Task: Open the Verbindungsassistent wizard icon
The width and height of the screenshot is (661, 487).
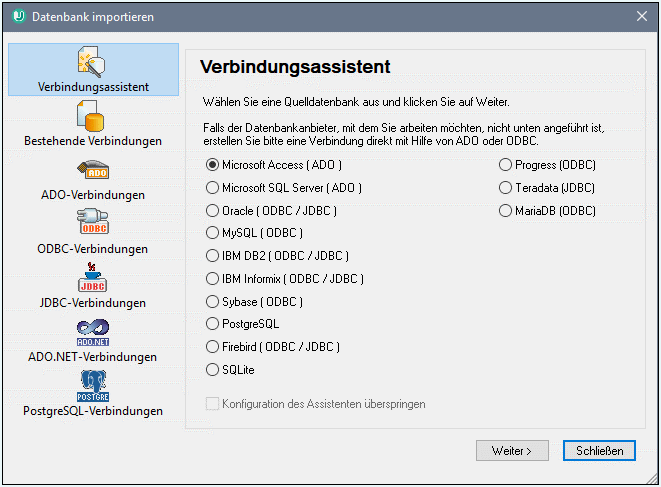Action: (93, 62)
